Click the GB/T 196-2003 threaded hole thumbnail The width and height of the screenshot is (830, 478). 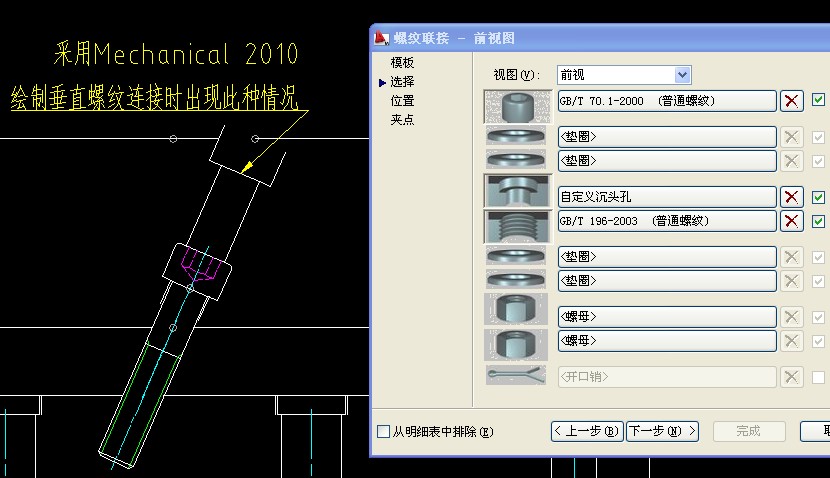click(x=518, y=227)
